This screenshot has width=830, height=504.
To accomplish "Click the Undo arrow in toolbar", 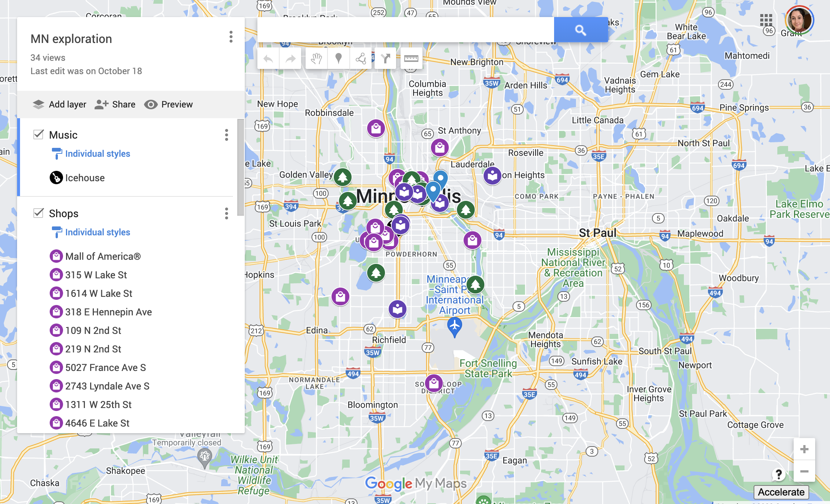I will 268,59.
